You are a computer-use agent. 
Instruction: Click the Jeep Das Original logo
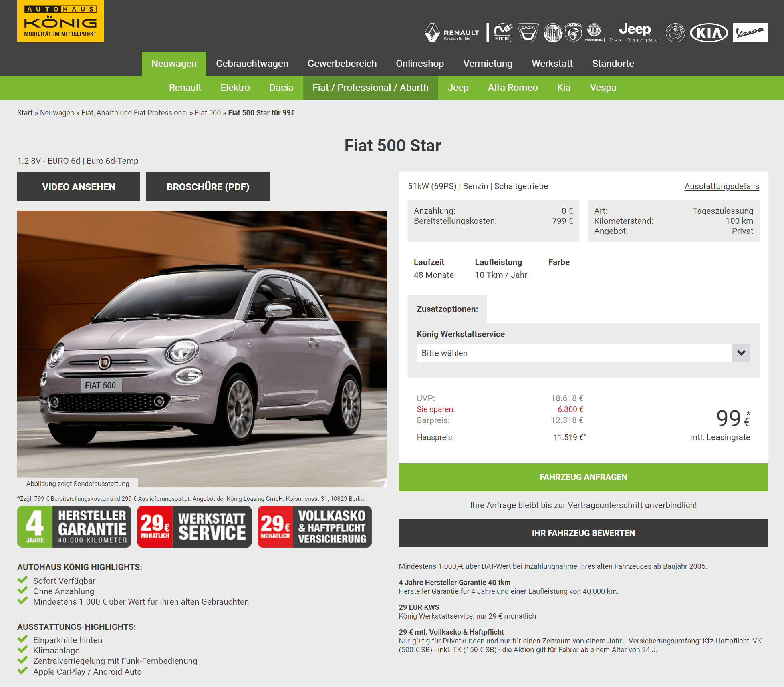point(635,33)
